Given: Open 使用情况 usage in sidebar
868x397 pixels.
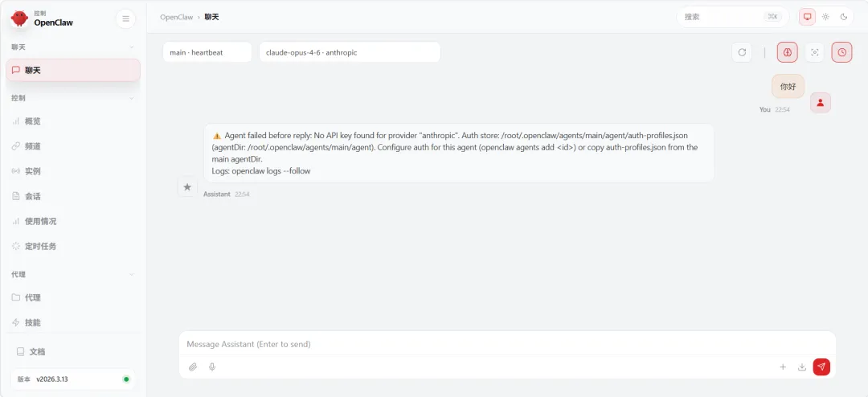Looking at the screenshot, I should [x=73, y=221].
